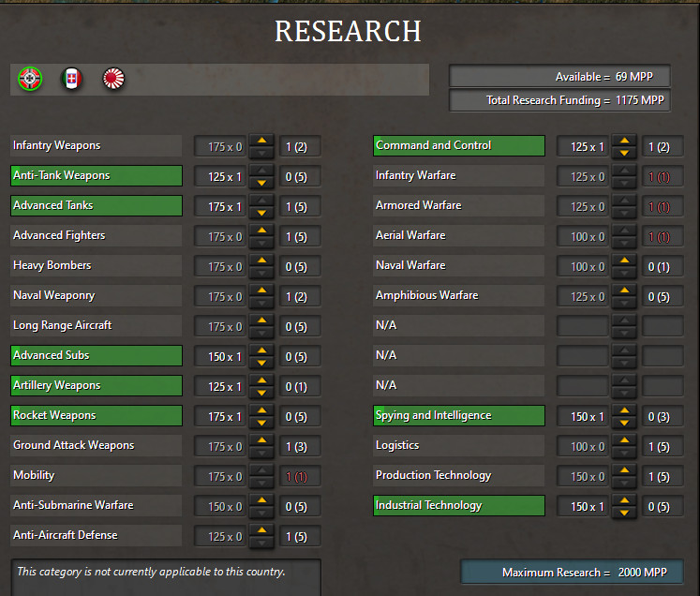Image resolution: width=700 pixels, height=596 pixels.
Task: Select the Aerial Warfare category
Action: (x=459, y=235)
